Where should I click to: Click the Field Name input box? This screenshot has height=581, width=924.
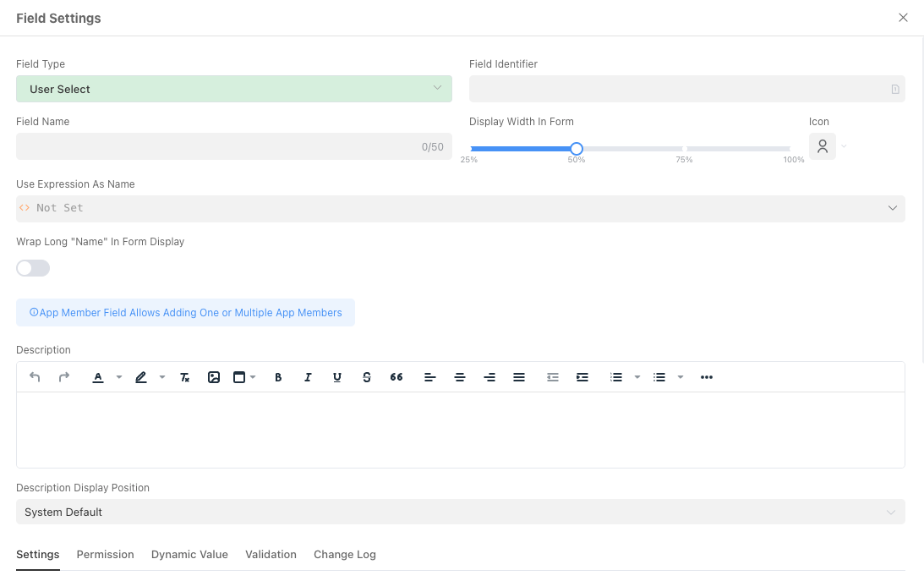pos(218,146)
